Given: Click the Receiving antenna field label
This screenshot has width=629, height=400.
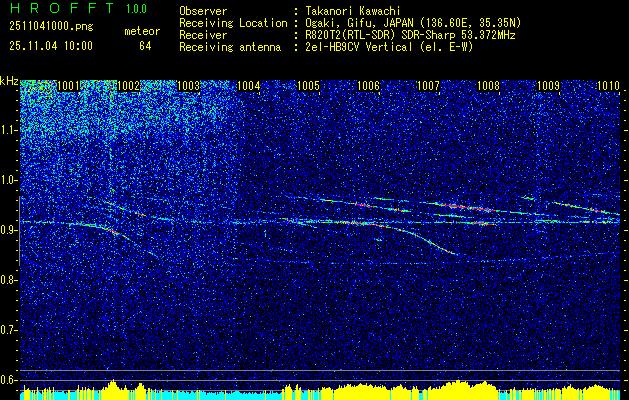Looking at the screenshot, I should [230, 47].
